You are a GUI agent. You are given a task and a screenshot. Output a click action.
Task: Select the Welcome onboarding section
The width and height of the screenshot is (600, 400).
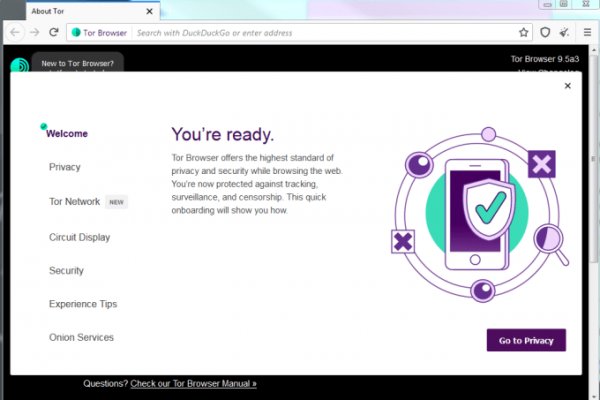[x=68, y=134]
